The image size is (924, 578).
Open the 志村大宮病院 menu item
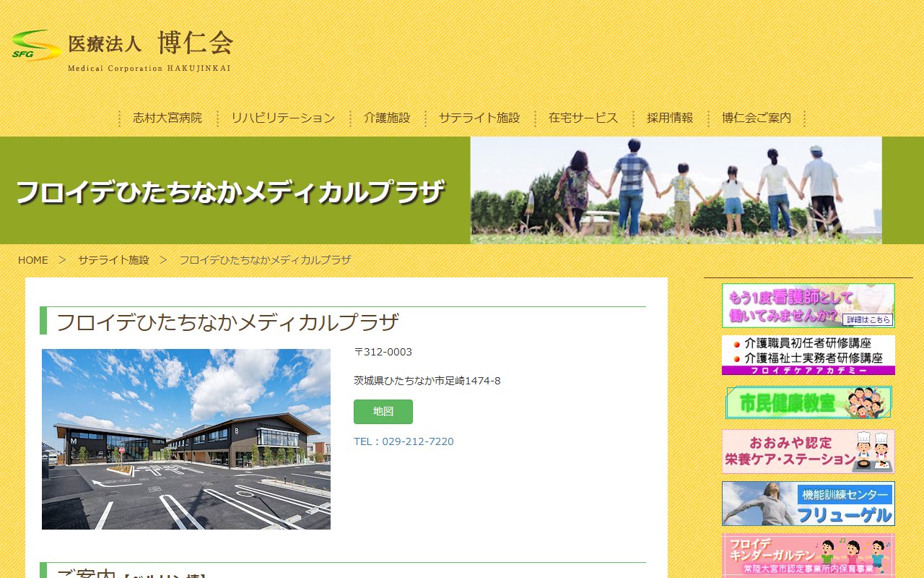tap(167, 118)
